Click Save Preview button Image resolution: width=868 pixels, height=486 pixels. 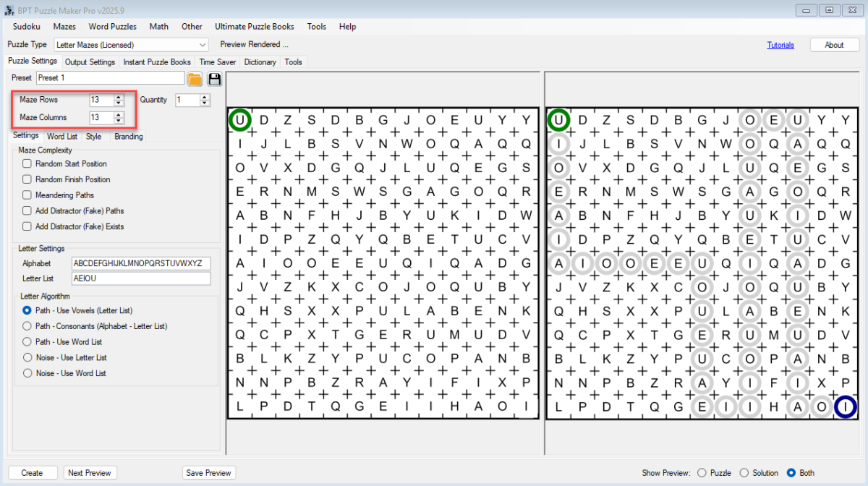tap(209, 473)
